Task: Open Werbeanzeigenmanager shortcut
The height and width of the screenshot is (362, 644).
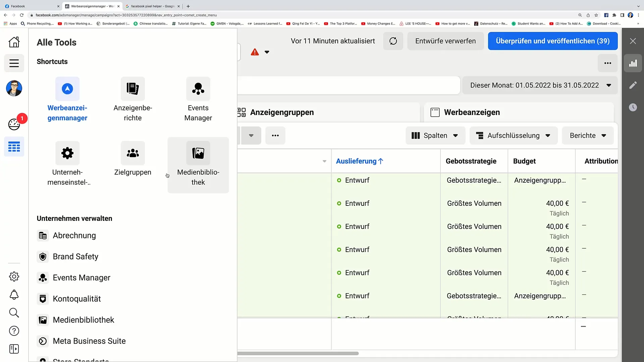Action: (x=67, y=100)
